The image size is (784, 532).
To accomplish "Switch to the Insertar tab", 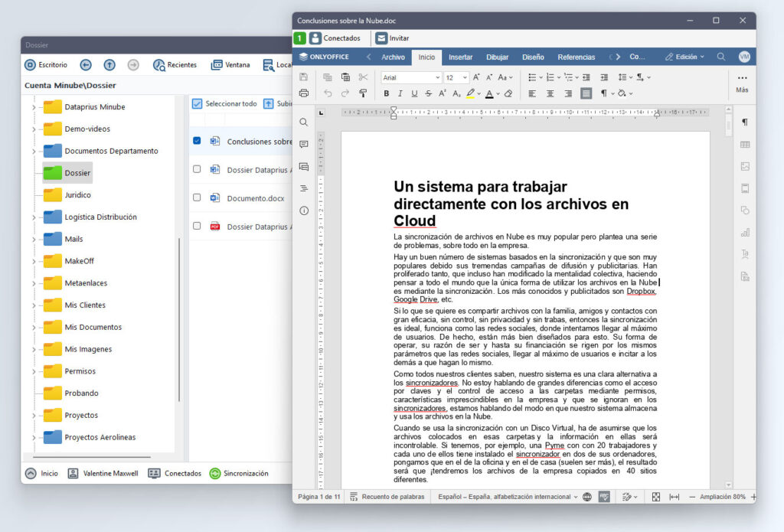I will click(x=460, y=57).
